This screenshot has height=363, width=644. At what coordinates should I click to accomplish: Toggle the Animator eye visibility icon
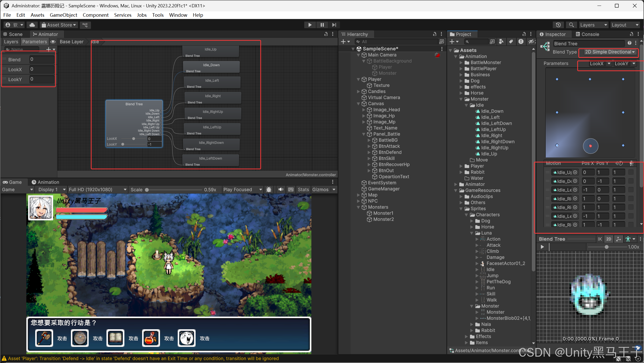53,42
